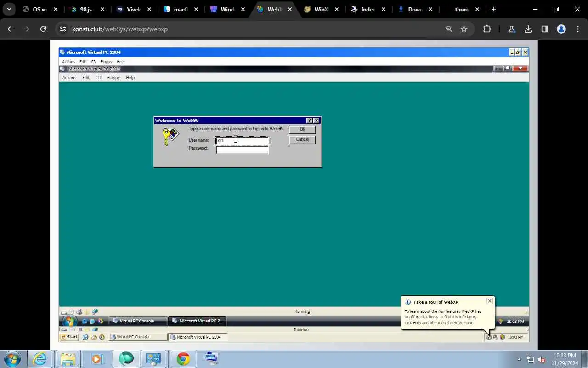Open File Explorer from Windows taskbar

click(x=68, y=359)
